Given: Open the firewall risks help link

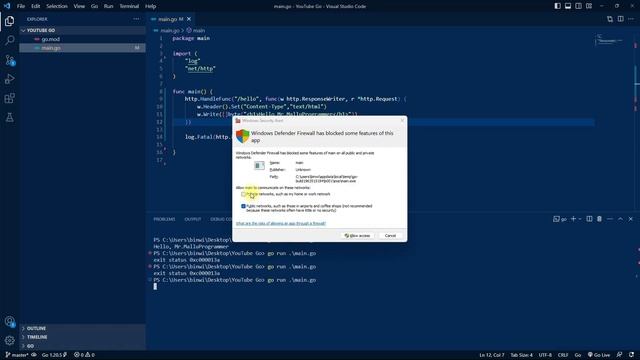Looking at the screenshot, I should 281,223.
